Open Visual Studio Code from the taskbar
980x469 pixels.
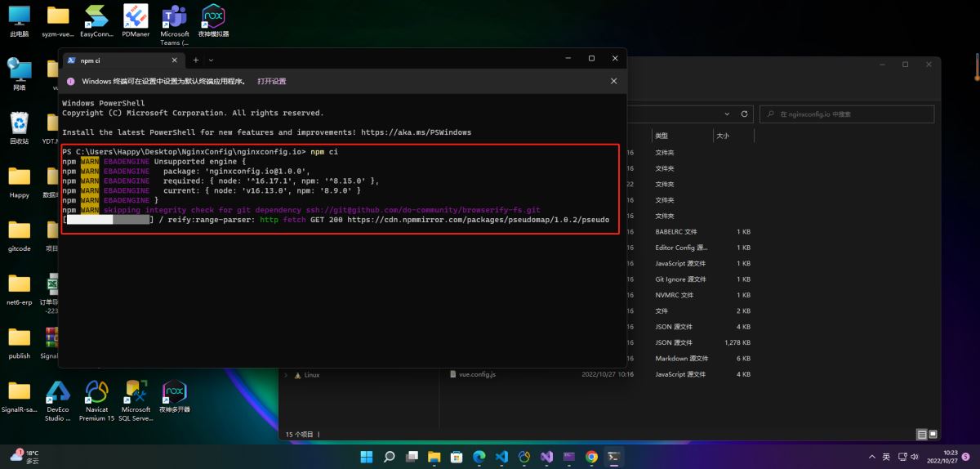tap(501, 457)
